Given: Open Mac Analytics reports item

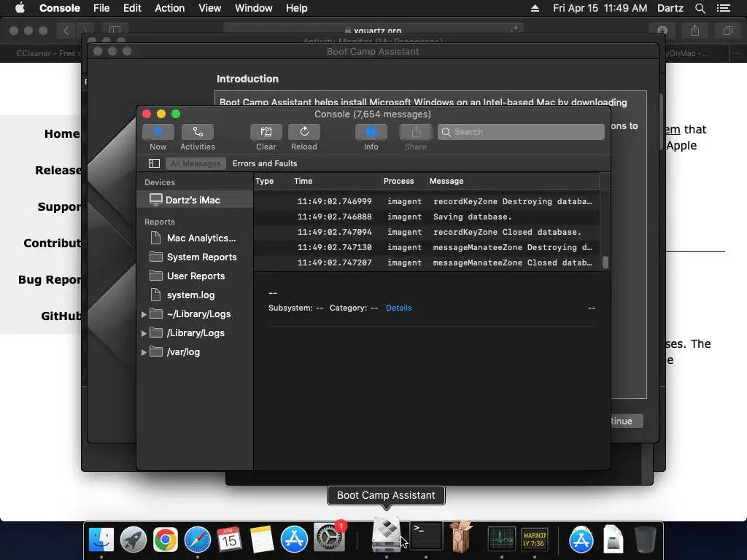Looking at the screenshot, I should pyautogui.click(x=195, y=238).
